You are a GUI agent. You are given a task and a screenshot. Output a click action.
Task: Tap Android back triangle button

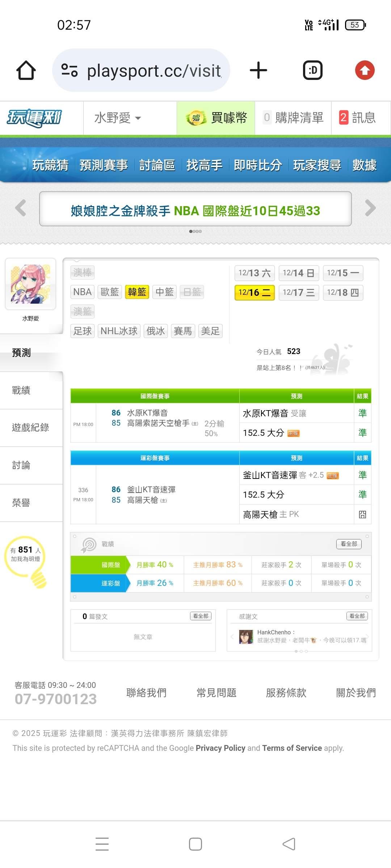(289, 844)
